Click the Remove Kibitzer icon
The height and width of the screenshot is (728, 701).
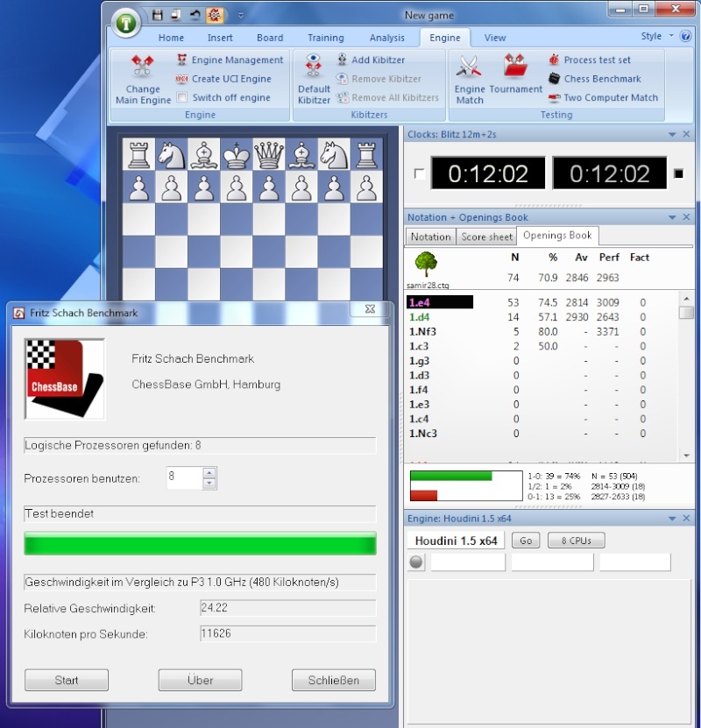tap(342, 79)
